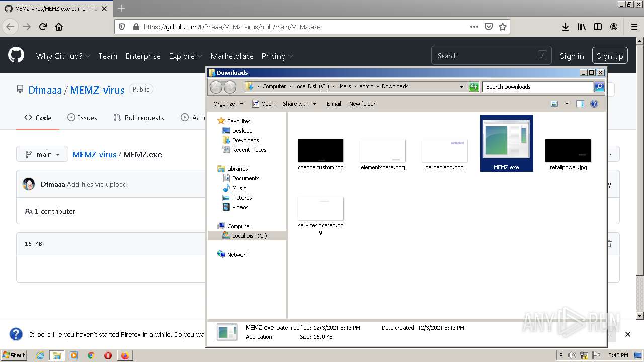Click the Firefox back arrow button
This screenshot has width=644, height=362.
(x=11, y=27)
